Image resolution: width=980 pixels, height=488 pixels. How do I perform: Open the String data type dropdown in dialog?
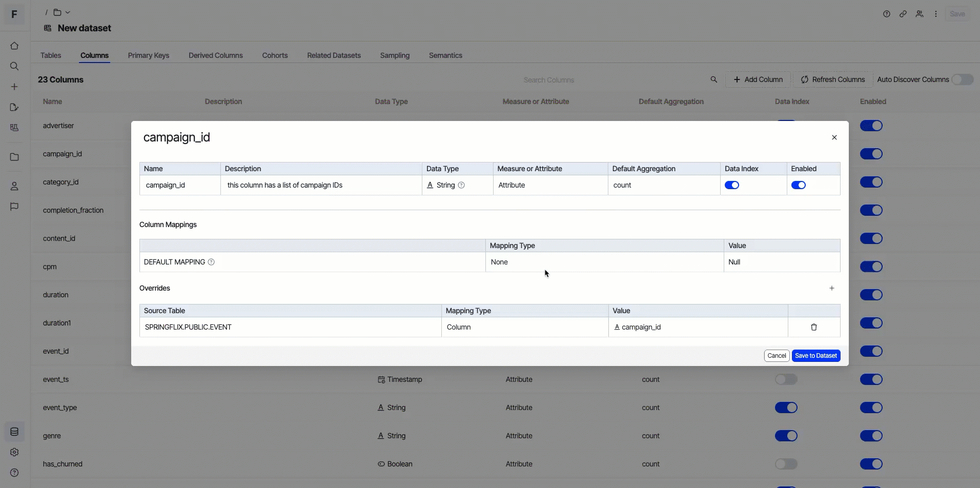[x=458, y=185]
